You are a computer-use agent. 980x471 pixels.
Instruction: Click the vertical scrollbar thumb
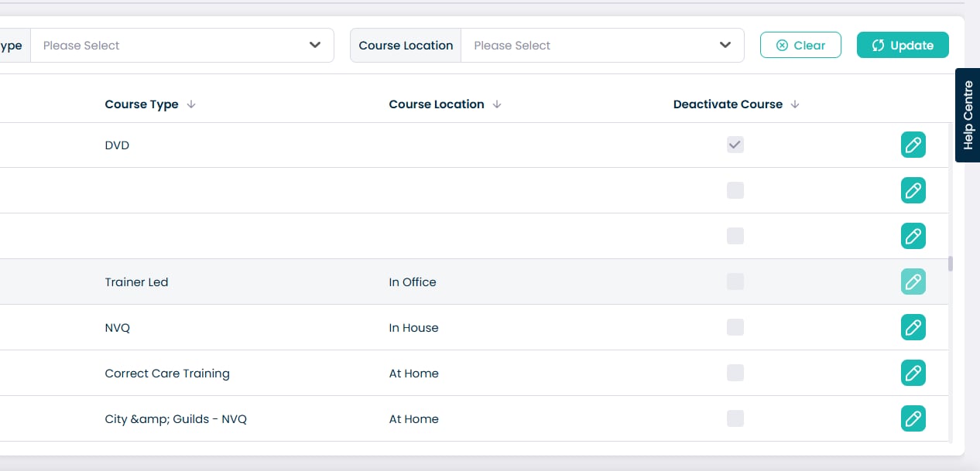pyautogui.click(x=951, y=264)
